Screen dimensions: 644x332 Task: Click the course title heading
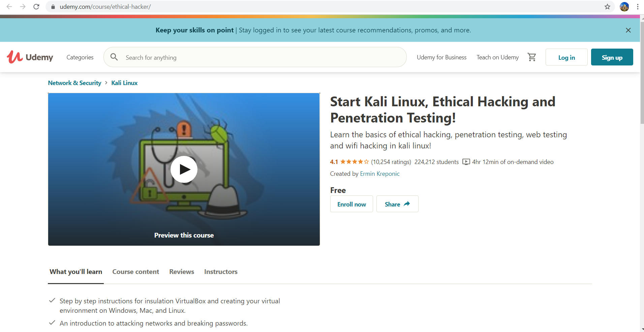pos(442,110)
